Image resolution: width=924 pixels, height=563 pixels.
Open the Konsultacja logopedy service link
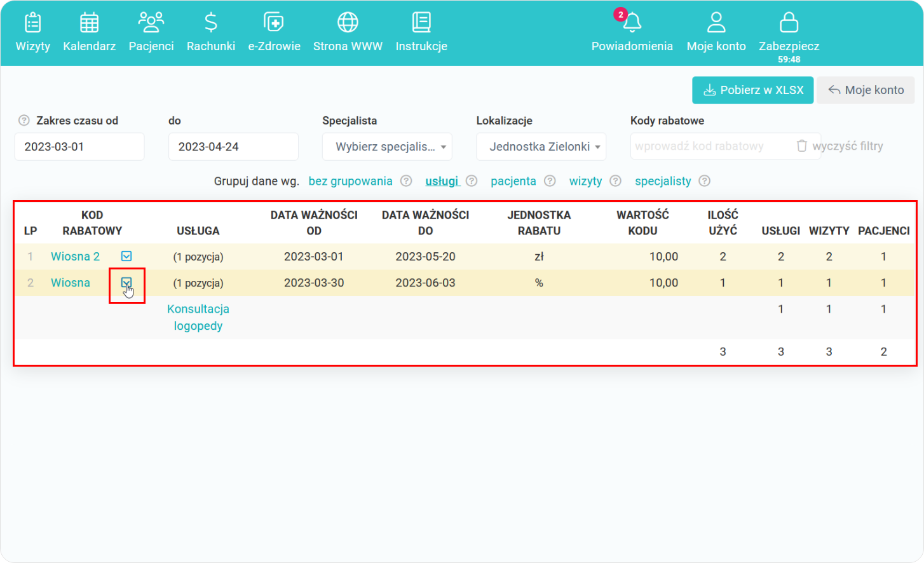click(198, 317)
